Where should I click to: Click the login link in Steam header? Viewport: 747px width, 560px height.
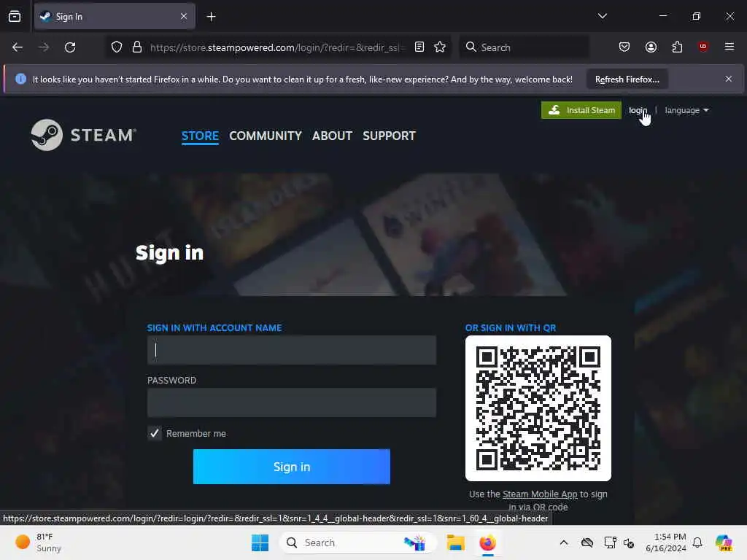click(x=638, y=110)
